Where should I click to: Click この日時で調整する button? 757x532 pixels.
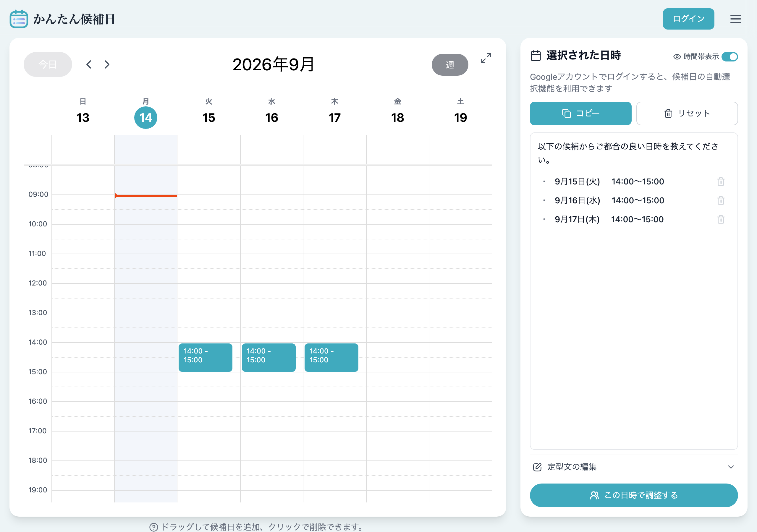coord(633,495)
